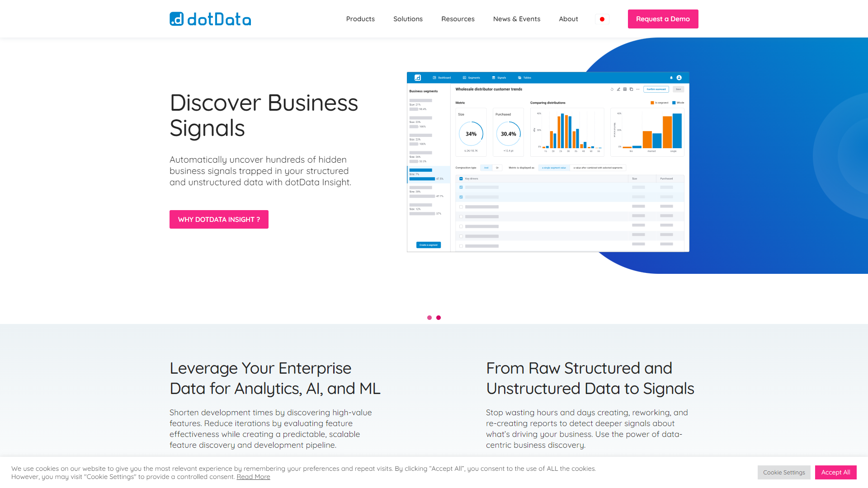Toggle the second carousel dot indicator
Image resolution: width=868 pixels, height=488 pixels.
click(439, 317)
